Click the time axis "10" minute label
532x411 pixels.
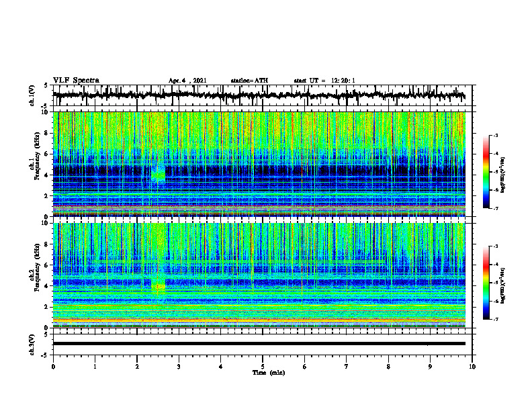(x=472, y=367)
